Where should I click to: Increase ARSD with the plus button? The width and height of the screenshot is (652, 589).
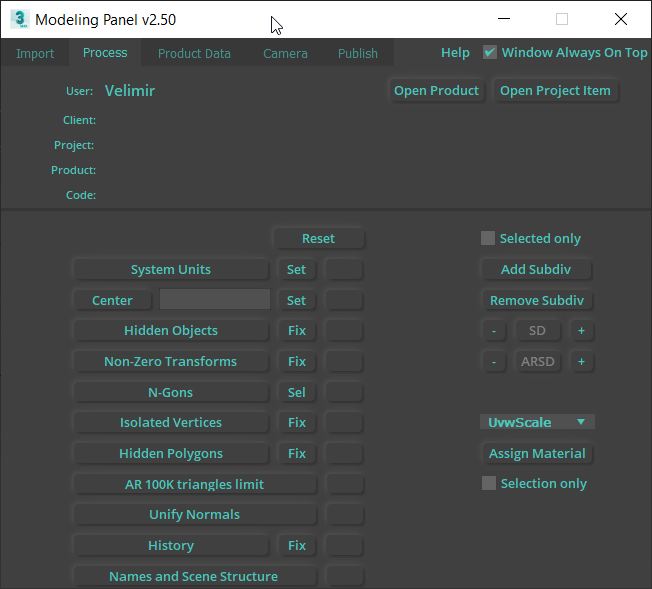tap(581, 361)
